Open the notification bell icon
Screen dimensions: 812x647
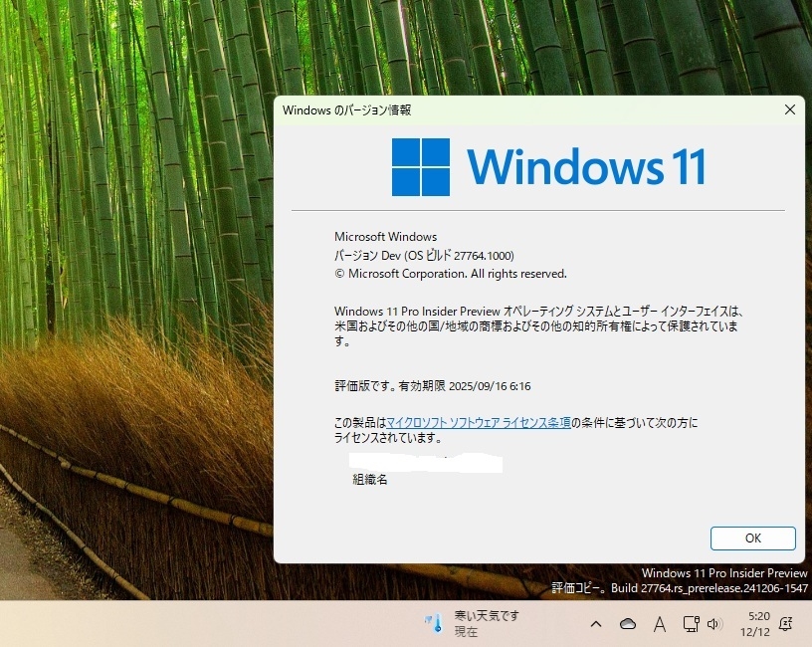(x=785, y=624)
